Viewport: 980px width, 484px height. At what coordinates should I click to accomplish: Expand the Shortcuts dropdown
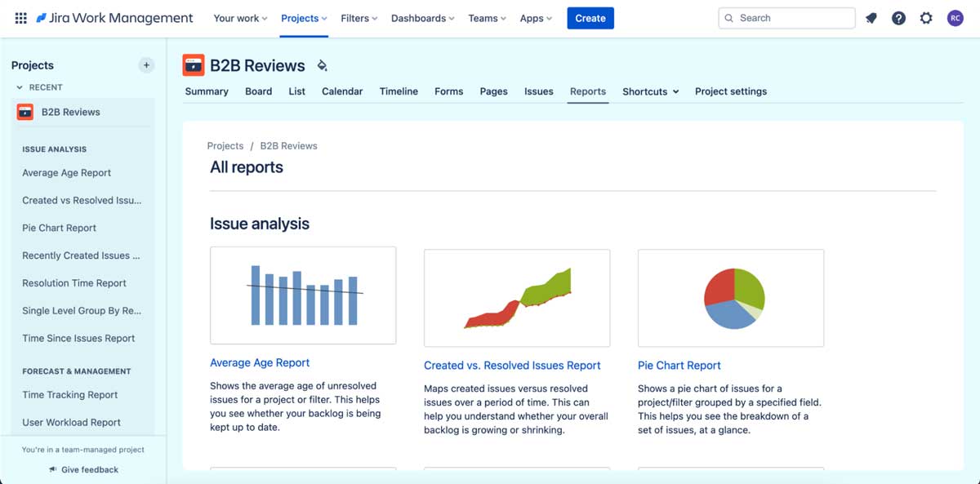click(650, 91)
